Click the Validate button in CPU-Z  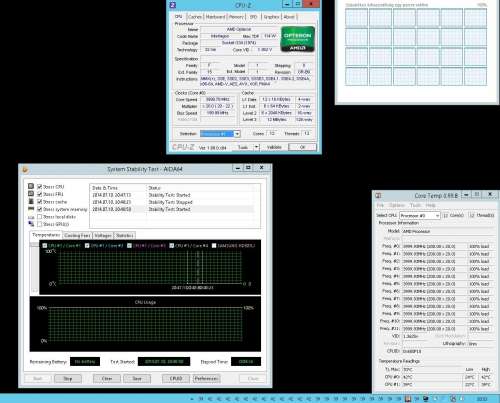274,147
